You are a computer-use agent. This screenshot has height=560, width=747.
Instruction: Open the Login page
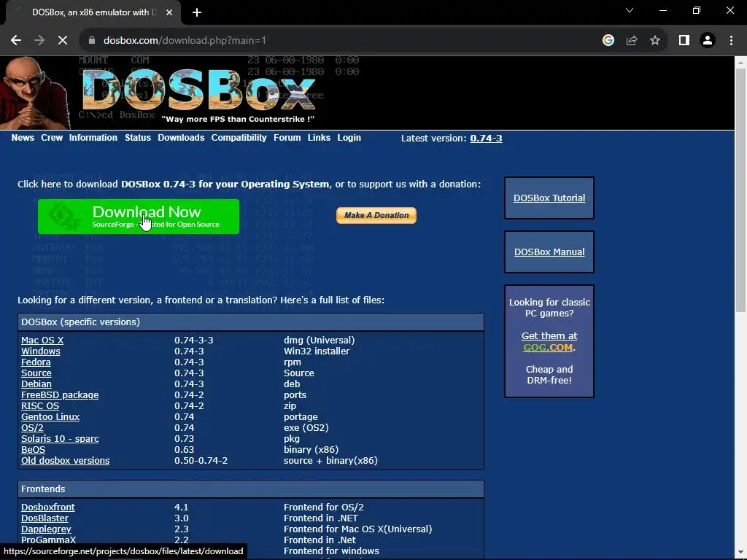point(349,138)
